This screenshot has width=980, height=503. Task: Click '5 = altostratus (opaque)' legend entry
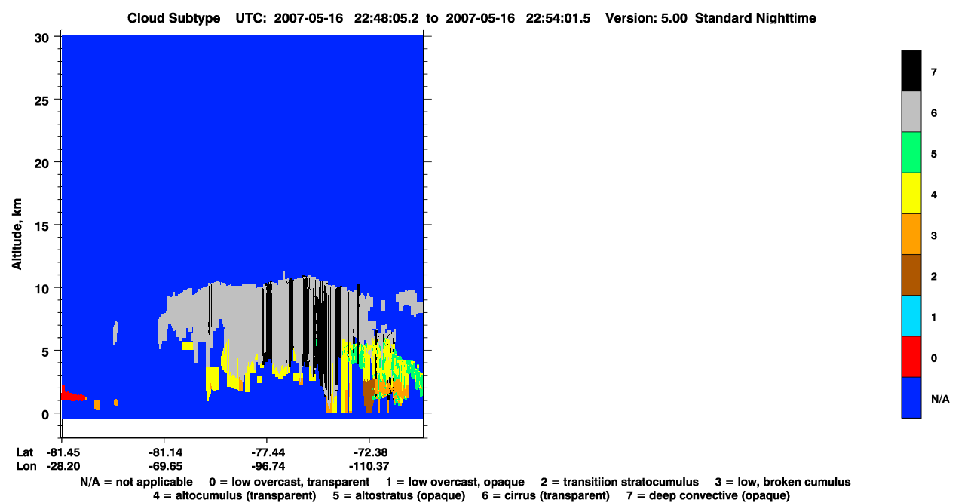click(400, 495)
